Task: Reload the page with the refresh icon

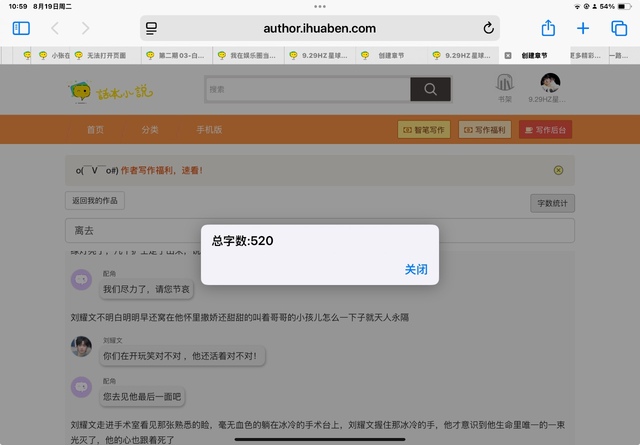Action: coord(488,29)
